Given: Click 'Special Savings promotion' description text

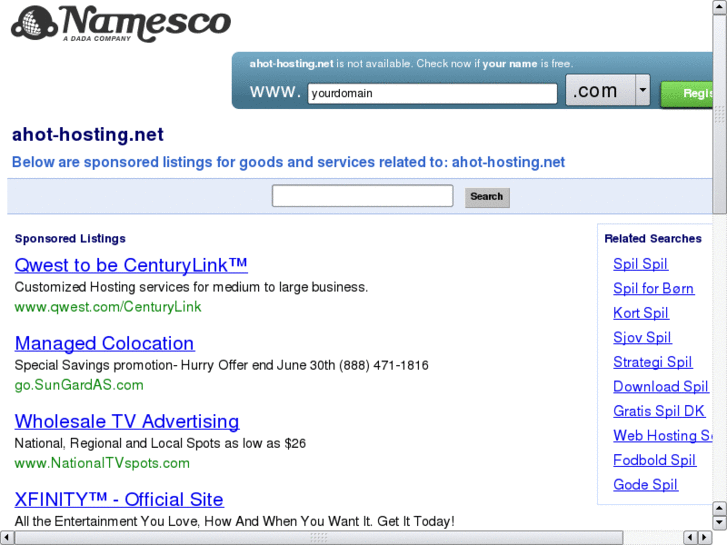Looking at the screenshot, I should tap(221, 365).
